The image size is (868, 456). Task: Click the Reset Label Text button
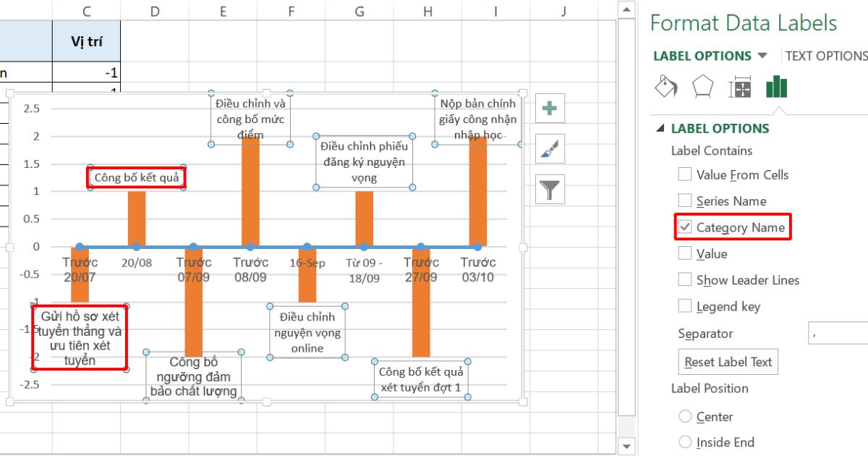coord(727,361)
